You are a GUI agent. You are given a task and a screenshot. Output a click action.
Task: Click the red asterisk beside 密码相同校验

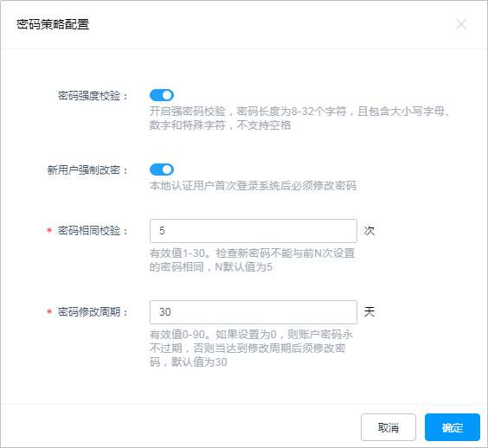49,230
